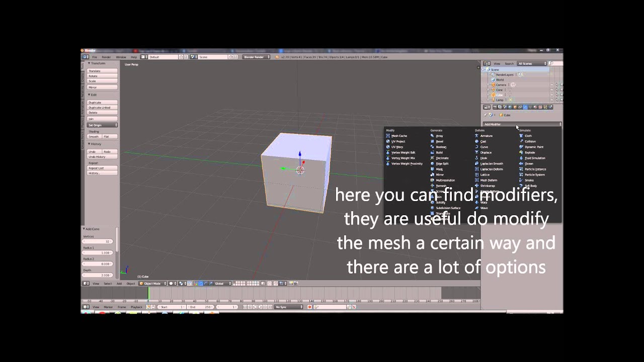The image size is (644, 362).
Task: Toggle visibility eye for Lamp
Action: click(x=552, y=100)
